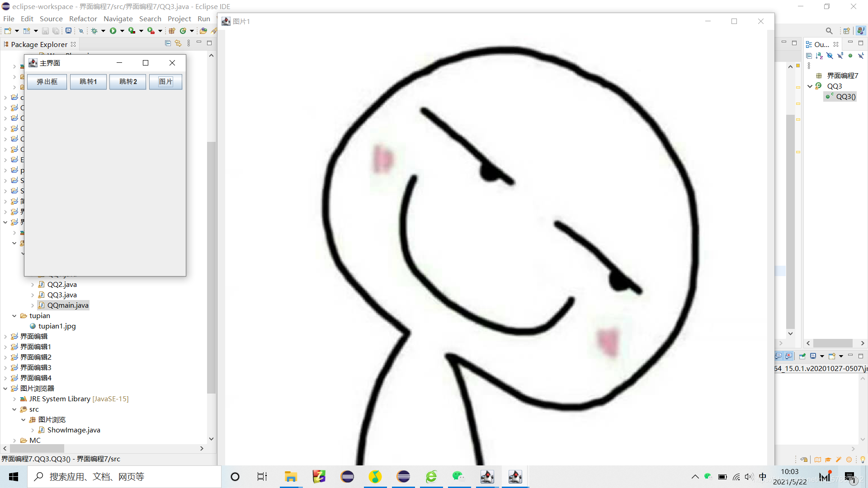Click the Package Explorer horizontal scrollbar

pyautogui.click(x=37, y=449)
